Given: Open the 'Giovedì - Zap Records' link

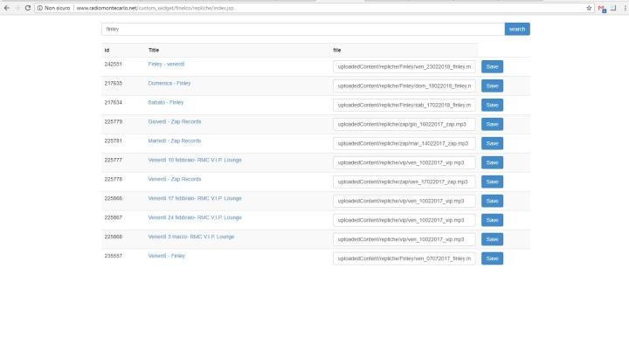Looking at the screenshot, I should (175, 121).
